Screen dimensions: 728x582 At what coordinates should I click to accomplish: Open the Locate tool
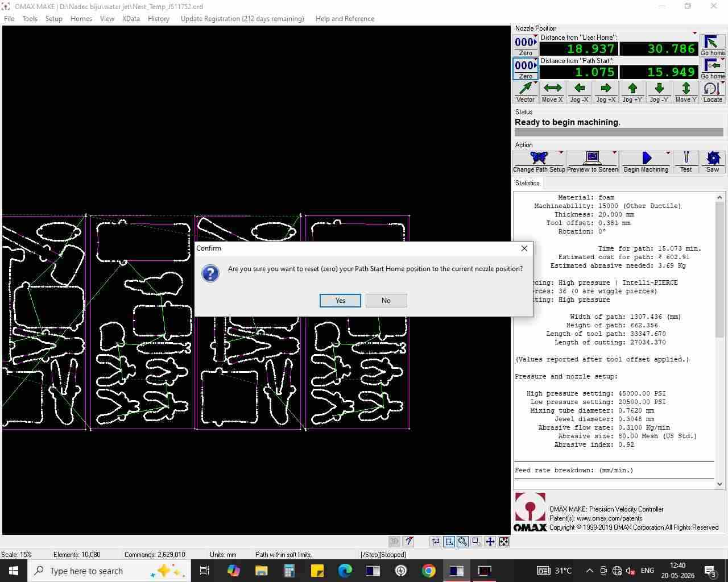[x=712, y=92]
